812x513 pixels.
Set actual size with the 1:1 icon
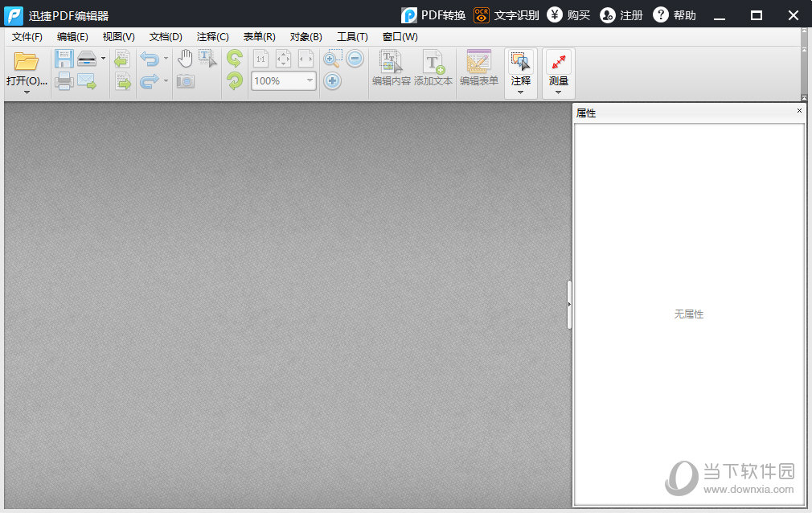tap(260, 59)
